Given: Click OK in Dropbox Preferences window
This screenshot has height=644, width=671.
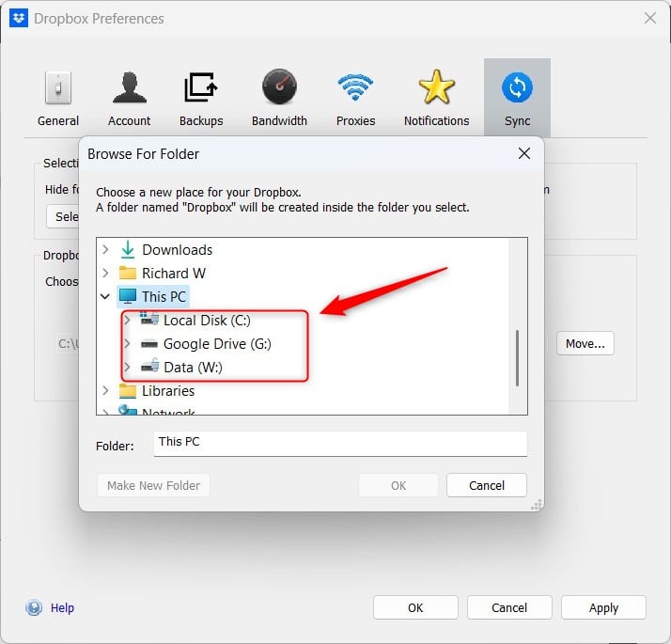Looking at the screenshot, I should (415, 607).
